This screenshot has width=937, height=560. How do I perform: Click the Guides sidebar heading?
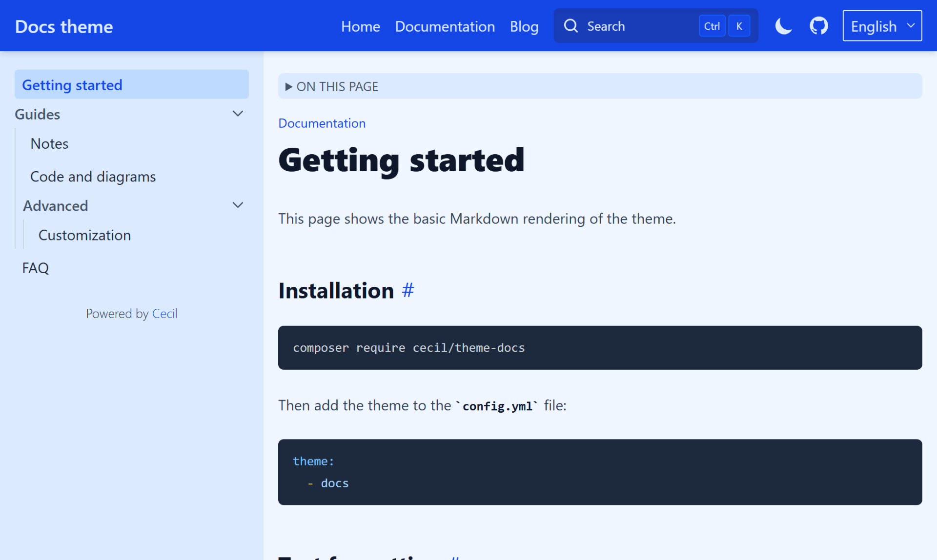[38, 114]
